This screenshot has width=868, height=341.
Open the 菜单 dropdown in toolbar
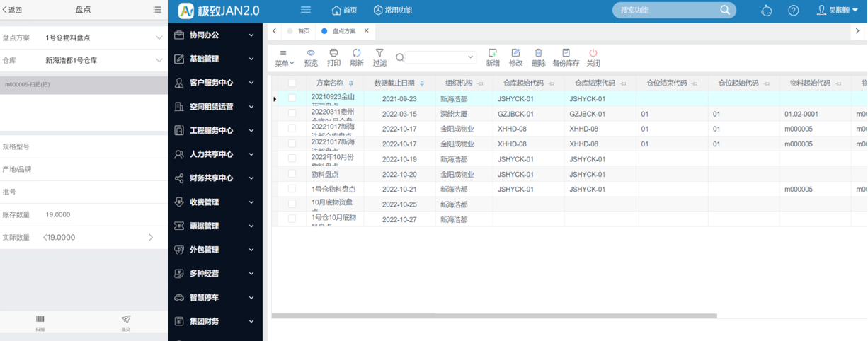285,58
